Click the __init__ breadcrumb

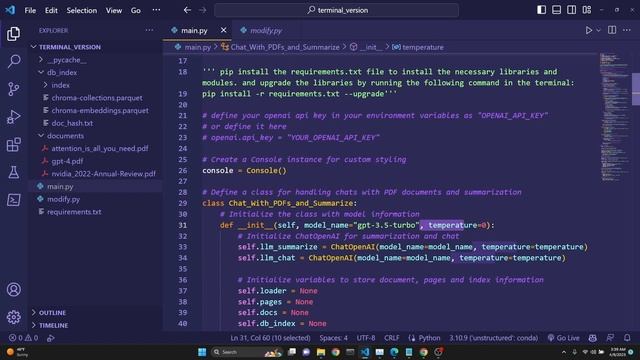[366, 47]
